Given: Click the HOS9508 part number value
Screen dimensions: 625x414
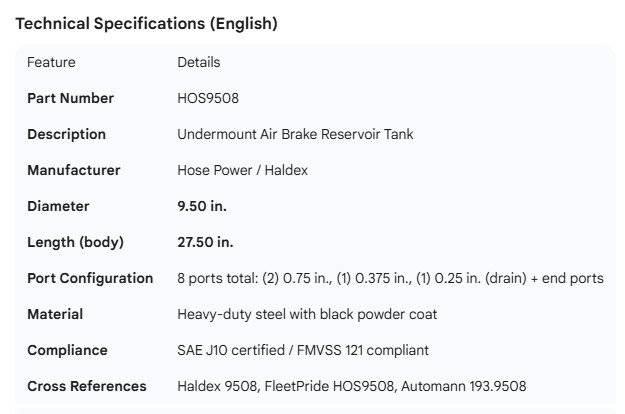Looking at the screenshot, I should point(208,98).
